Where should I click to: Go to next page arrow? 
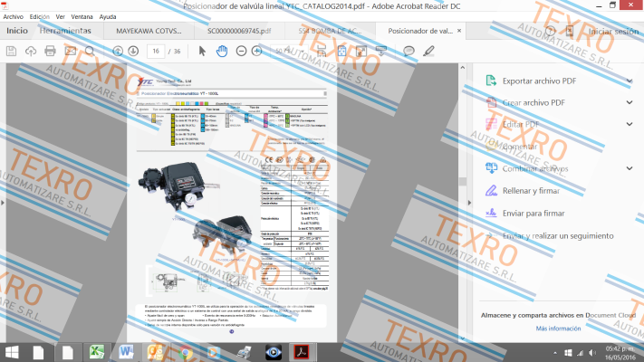coord(133,51)
